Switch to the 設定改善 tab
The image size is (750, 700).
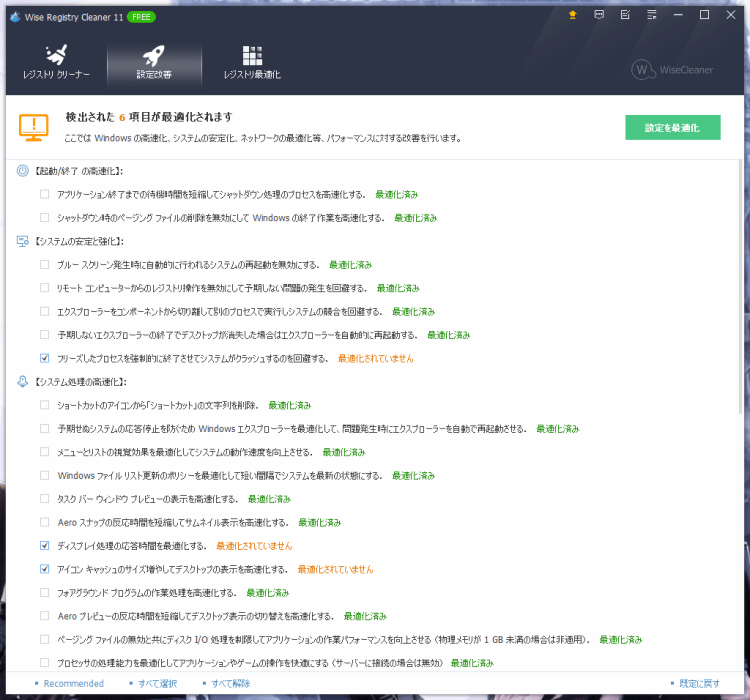pyautogui.click(x=154, y=63)
